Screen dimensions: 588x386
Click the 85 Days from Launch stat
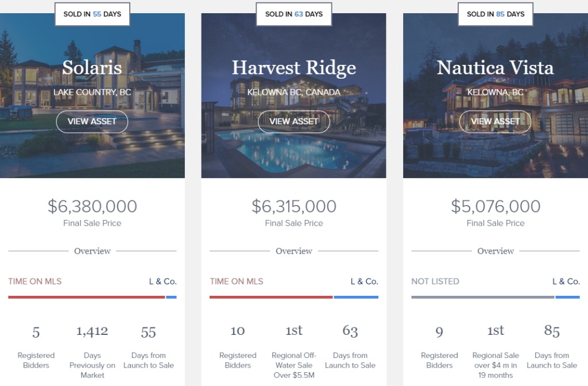552,347
